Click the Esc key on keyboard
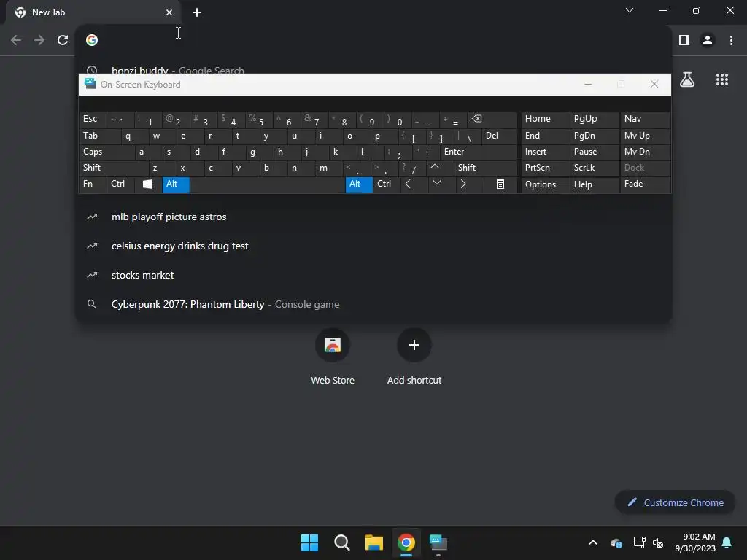Viewport: 747px width, 560px height. point(93,120)
